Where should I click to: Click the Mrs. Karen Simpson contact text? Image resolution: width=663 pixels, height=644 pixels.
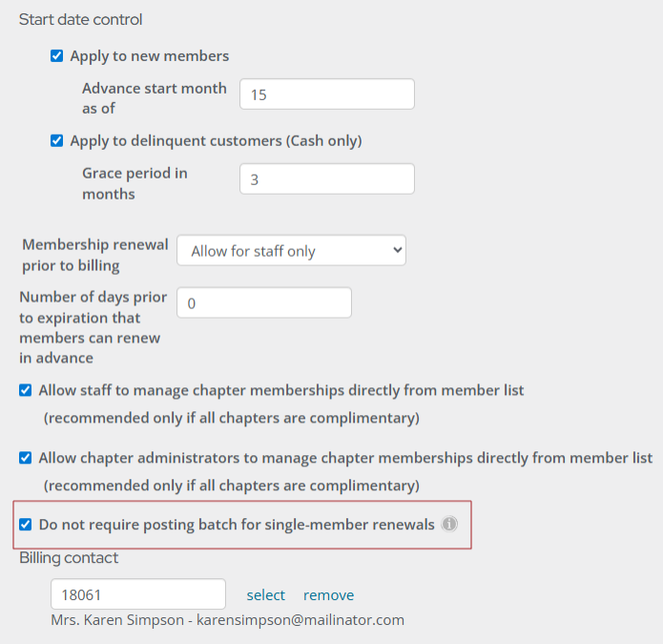click(x=227, y=620)
